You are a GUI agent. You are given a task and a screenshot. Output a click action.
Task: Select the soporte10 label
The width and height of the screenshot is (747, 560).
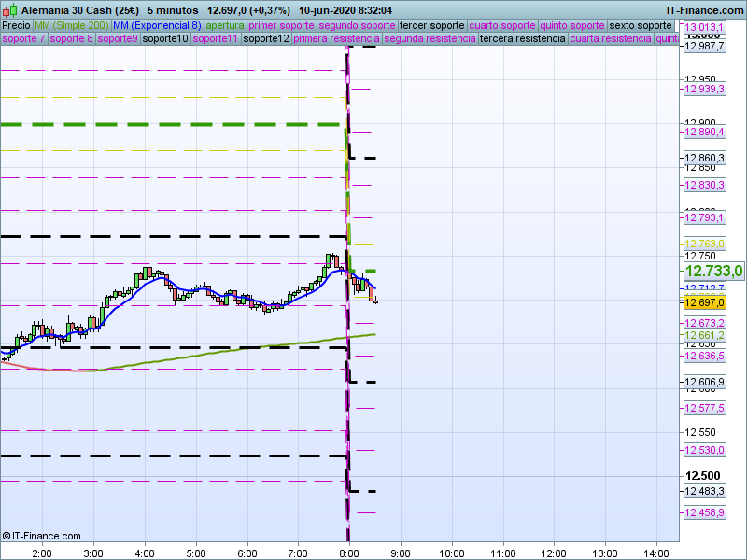pos(165,39)
